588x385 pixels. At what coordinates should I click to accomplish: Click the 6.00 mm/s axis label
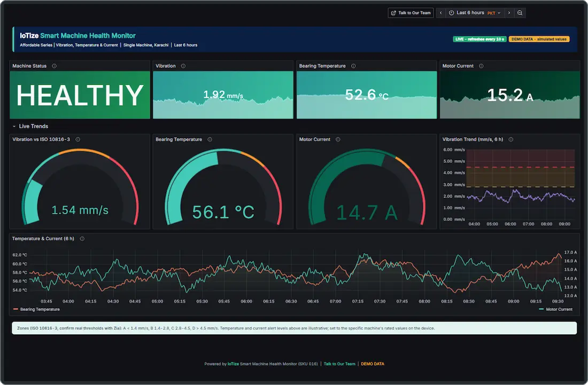tap(454, 150)
